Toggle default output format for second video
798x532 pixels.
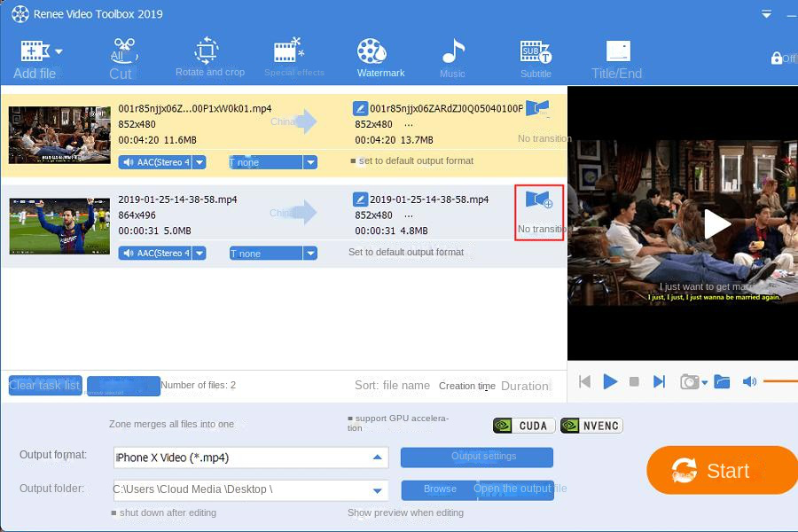405,252
